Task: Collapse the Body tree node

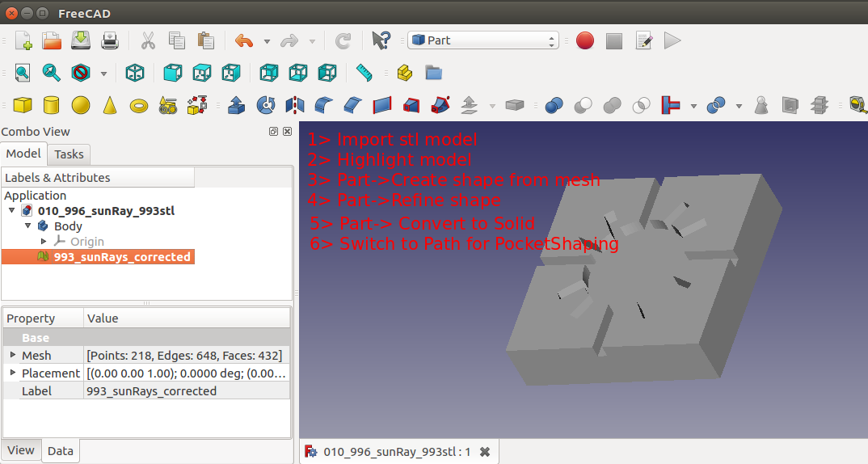Action: pos(27,226)
